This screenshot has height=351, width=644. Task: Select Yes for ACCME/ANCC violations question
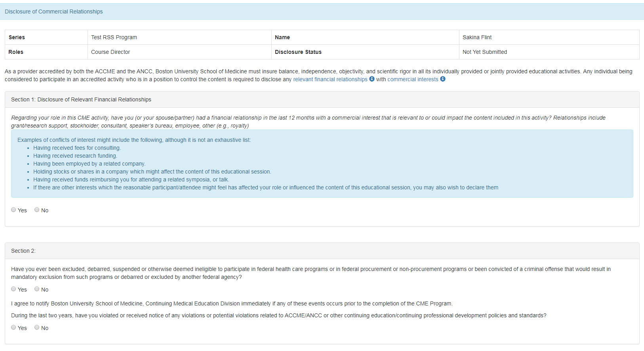(13, 327)
